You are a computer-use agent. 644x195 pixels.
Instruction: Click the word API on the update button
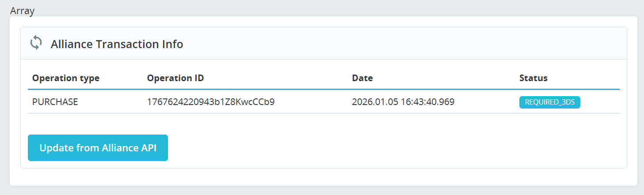coord(148,148)
